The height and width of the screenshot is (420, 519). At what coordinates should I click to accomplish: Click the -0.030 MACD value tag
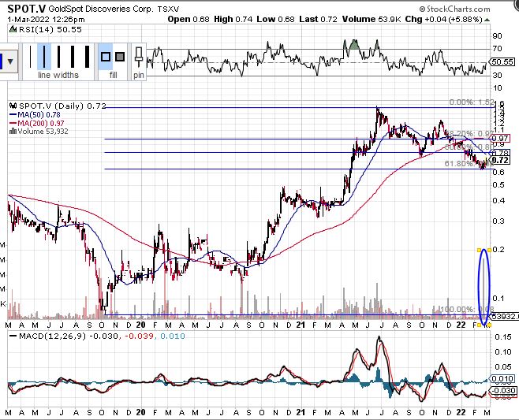click(x=503, y=391)
